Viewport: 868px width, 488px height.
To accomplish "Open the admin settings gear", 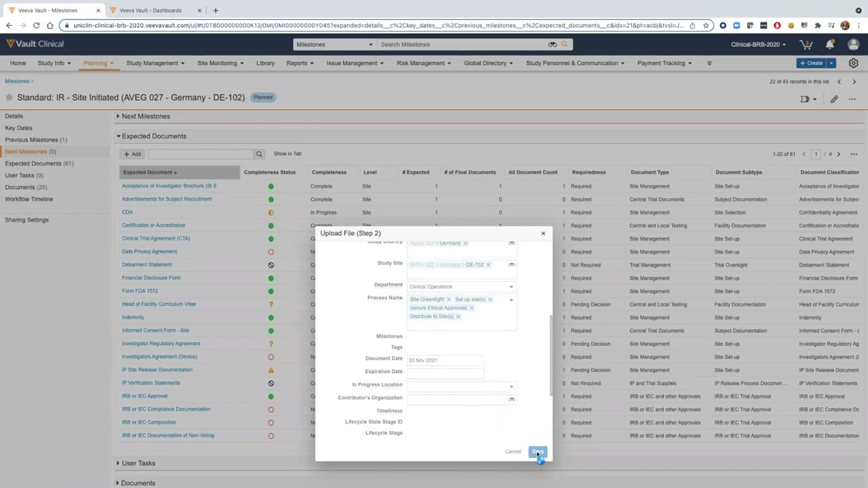I will point(854,63).
